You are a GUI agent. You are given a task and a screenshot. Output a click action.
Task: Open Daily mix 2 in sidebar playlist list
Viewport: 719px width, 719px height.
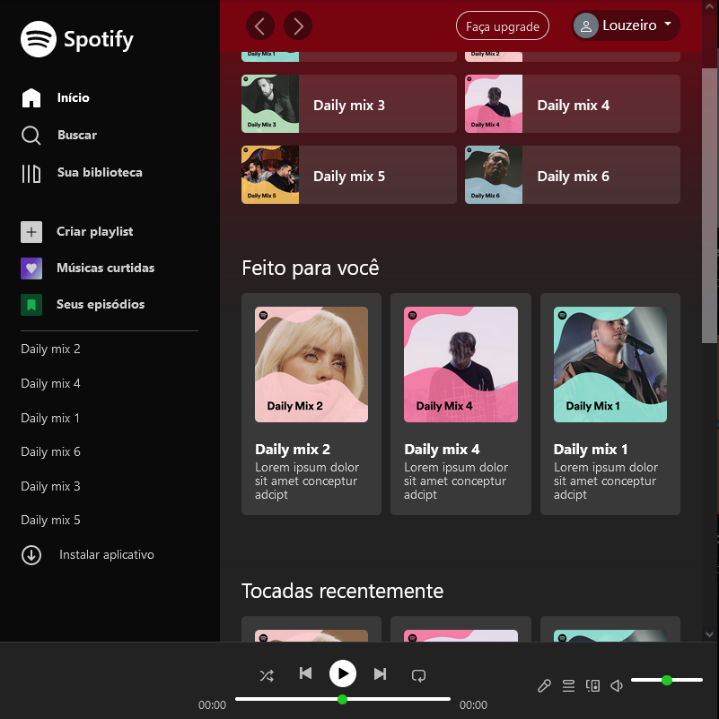click(50, 349)
